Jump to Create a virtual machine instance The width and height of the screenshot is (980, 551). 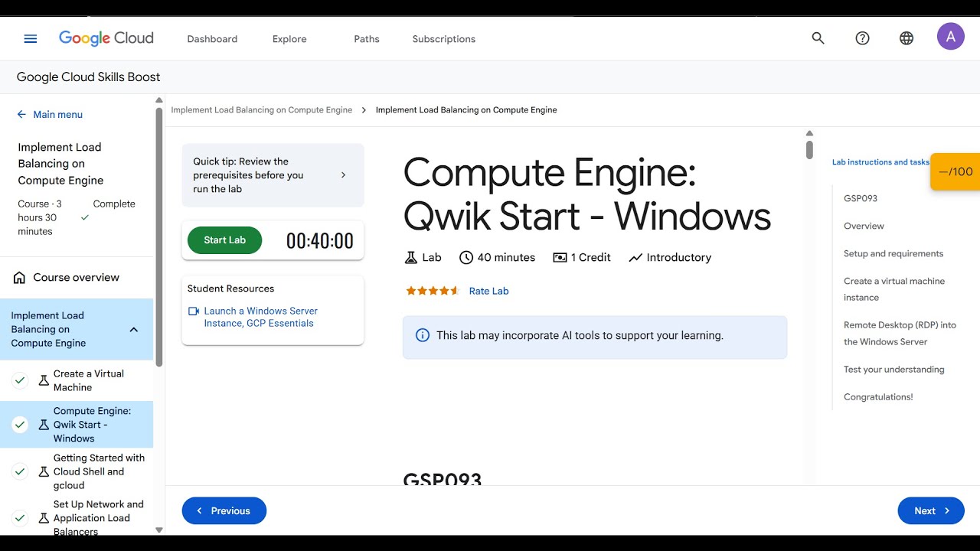pos(894,289)
